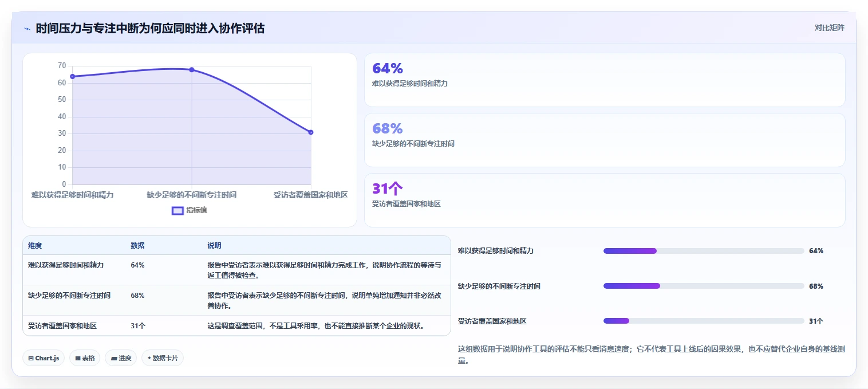Click the 对比矩阵 label in header
Viewport: 868px width, 389px height.
click(x=829, y=27)
